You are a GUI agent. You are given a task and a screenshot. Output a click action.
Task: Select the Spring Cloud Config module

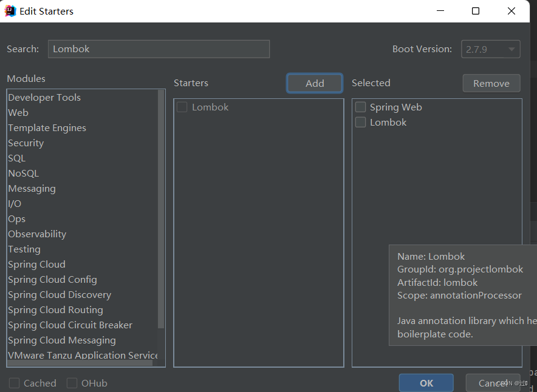coord(82,280)
